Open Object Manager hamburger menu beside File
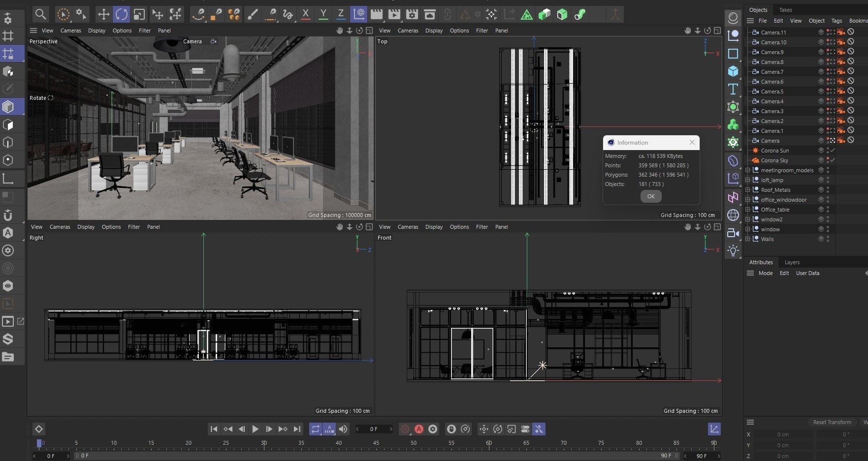The width and height of the screenshot is (868, 461). [x=750, y=21]
